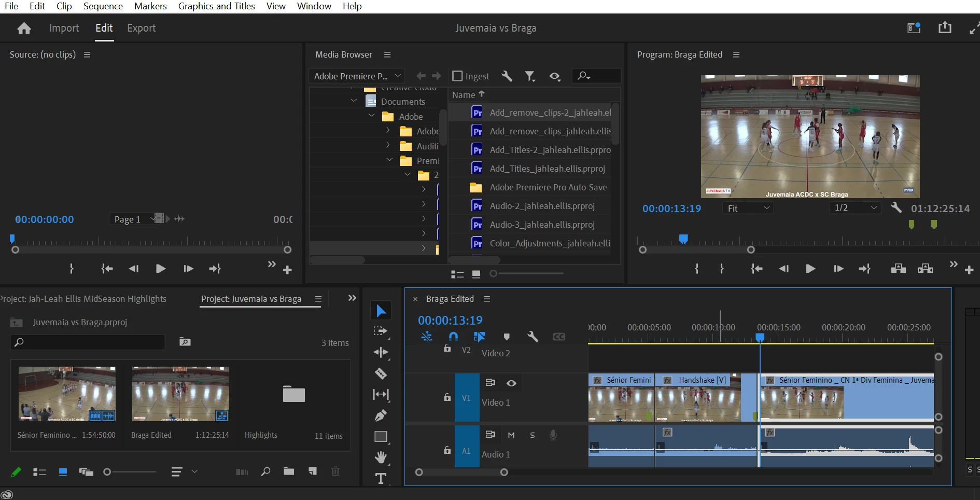Screen dimensions: 980x500
Task: Switch Project panel to icon view
Action: [63, 472]
